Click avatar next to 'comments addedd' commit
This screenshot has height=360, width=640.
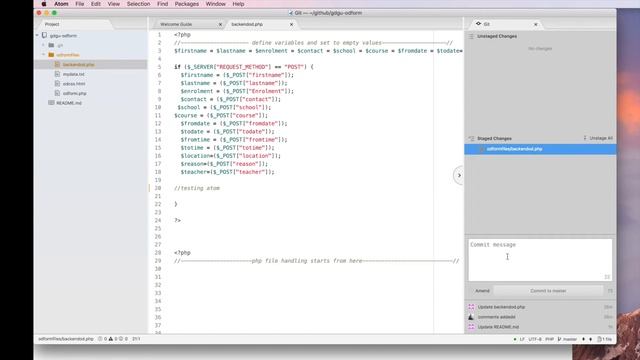point(471,317)
